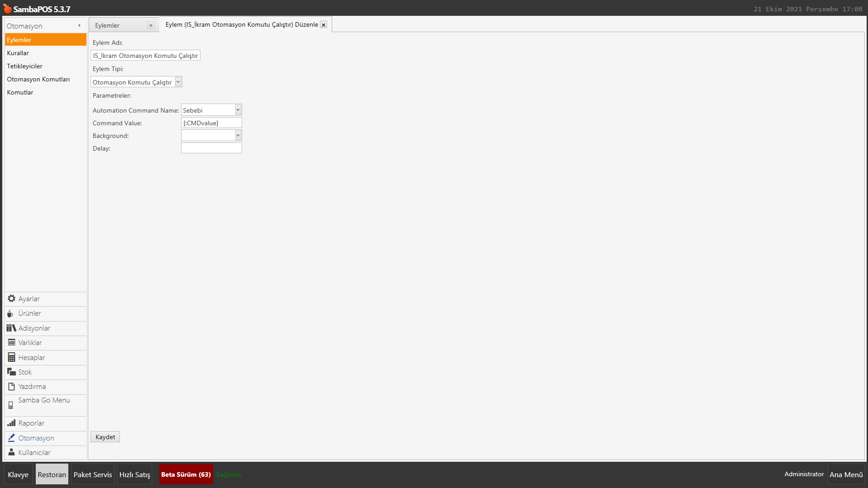Screen dimensions: 868x488
Task: Open the Eylem Tipi dropdown
Action: pyautogui.click(x=178, y=81)
